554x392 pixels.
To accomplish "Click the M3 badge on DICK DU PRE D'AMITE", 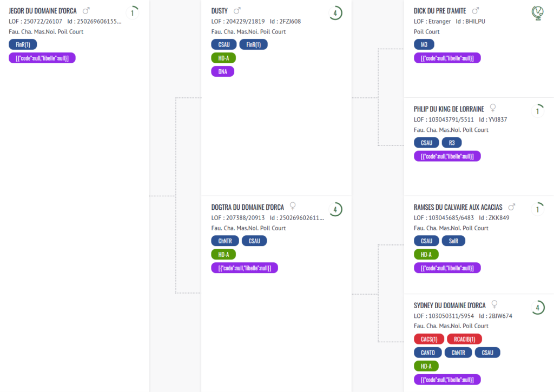I will click(424, 44).
